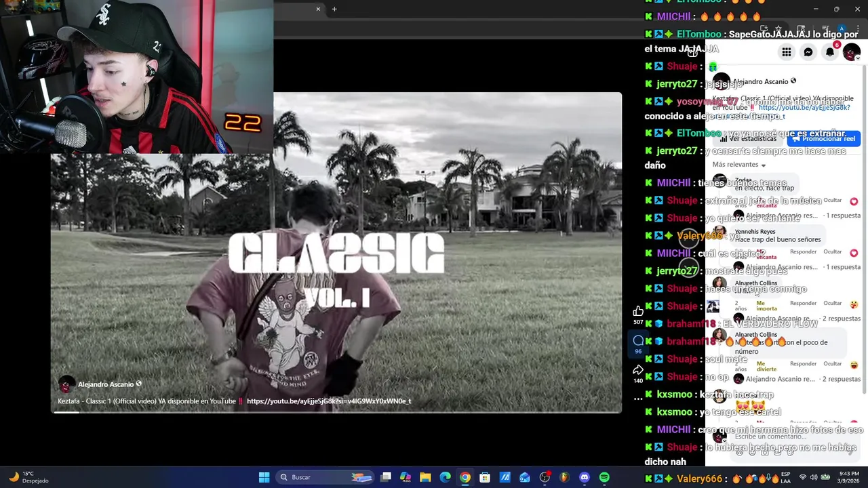The width and height of the screenshot is (868, 488).
Task: Open Microsoft Edge from the taskbar
Action: tap(445, 477)
